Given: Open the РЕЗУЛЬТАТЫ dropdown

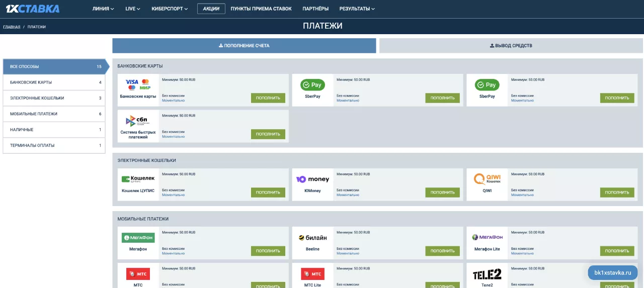Looking at the screenshot, I should pyautogui.click(x=357, y=9).
